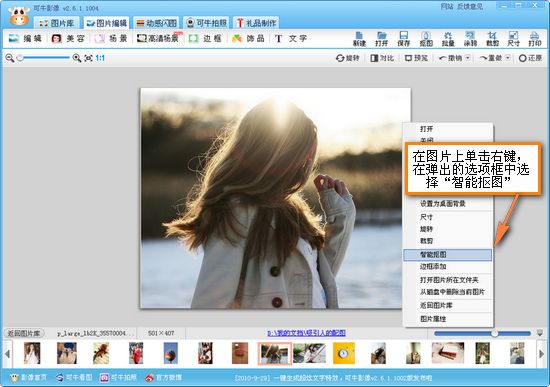This screenshot has width=550, height=387.
Task: Switch to the 图片编辑 photo editing tab
Action: [x=107, y=23]
